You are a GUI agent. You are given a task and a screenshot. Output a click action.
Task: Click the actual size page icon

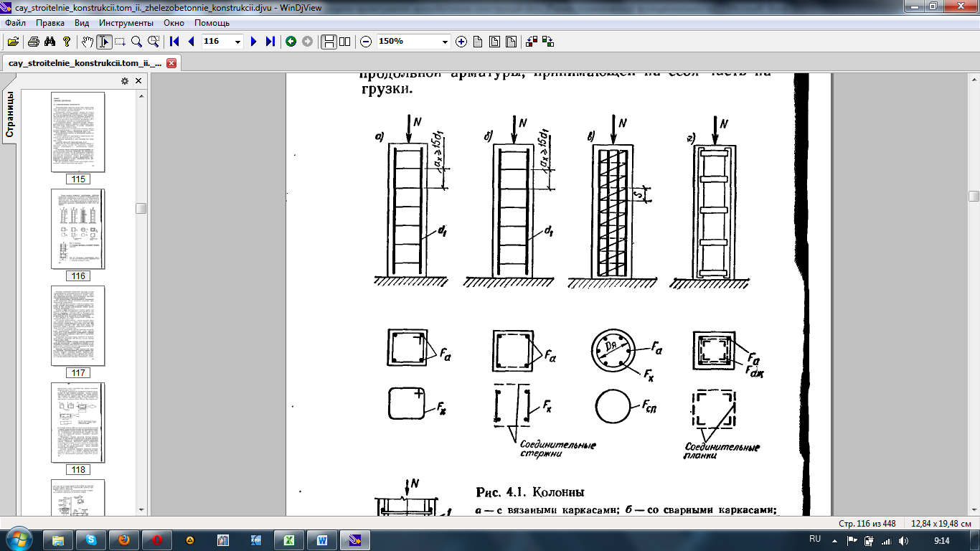(478, 42)
